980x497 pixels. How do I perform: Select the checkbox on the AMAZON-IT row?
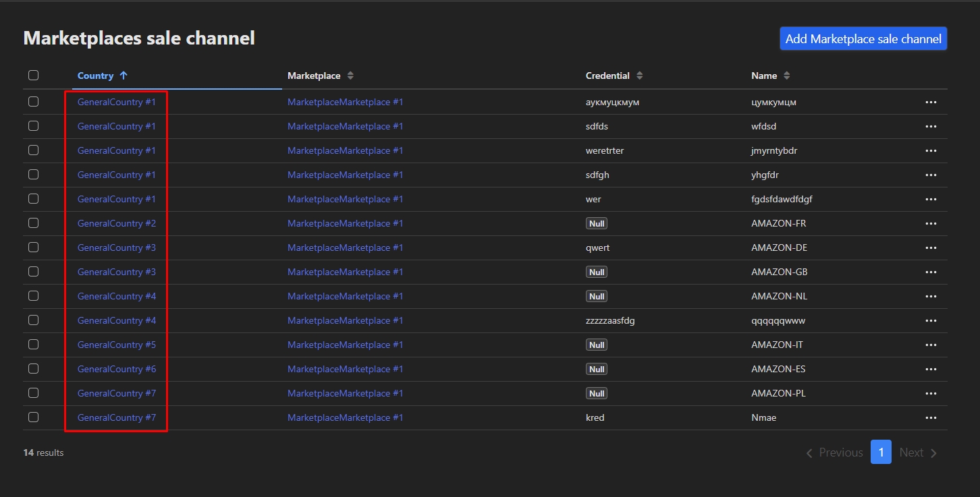(33, 344)
